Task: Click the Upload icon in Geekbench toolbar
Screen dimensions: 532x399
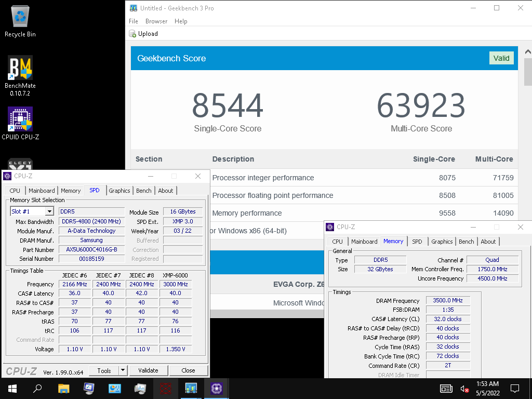Action: 132,34
